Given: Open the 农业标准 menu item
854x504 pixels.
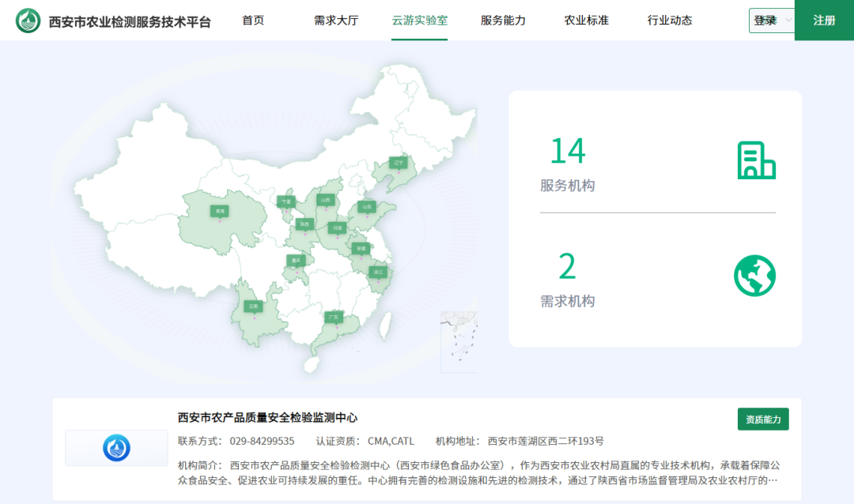Looking at the screenshot, I should [x=586, y=20].
